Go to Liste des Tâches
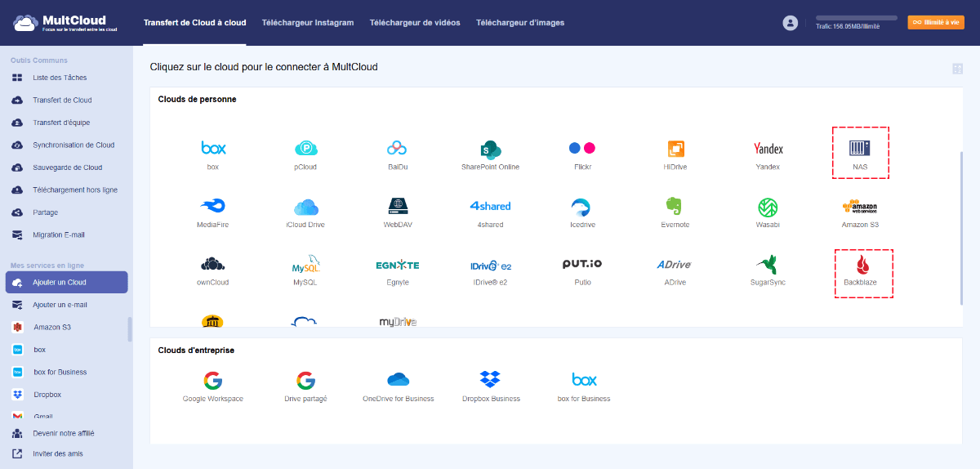This screenshot has width=980, height=469. 59,78
